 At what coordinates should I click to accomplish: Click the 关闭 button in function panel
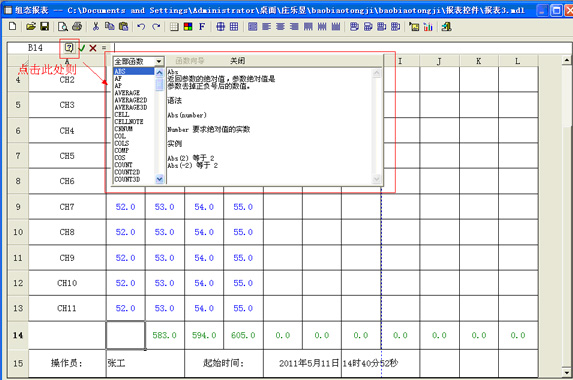point(238,61)
